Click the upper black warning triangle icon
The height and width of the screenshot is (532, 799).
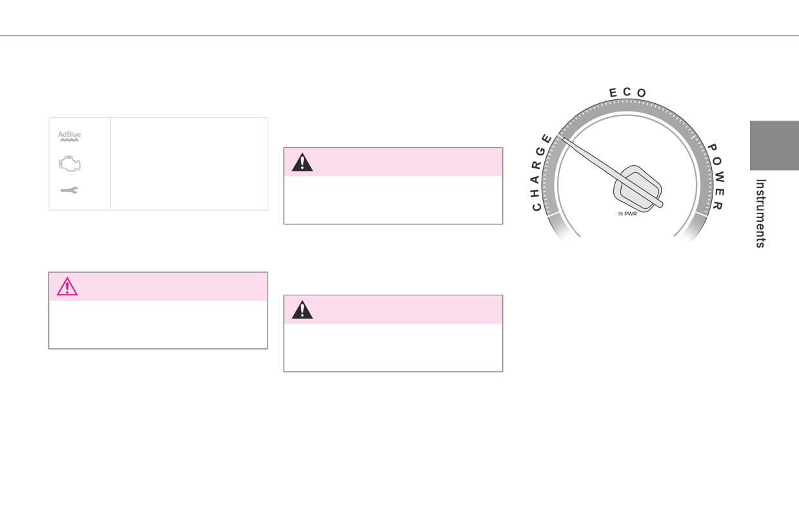[x=302, y=162]
